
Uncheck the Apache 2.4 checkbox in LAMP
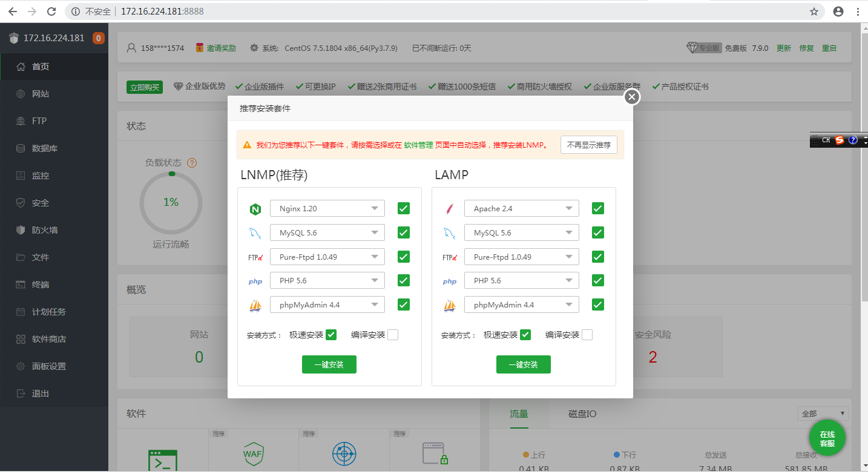click(x=598, y=208)
